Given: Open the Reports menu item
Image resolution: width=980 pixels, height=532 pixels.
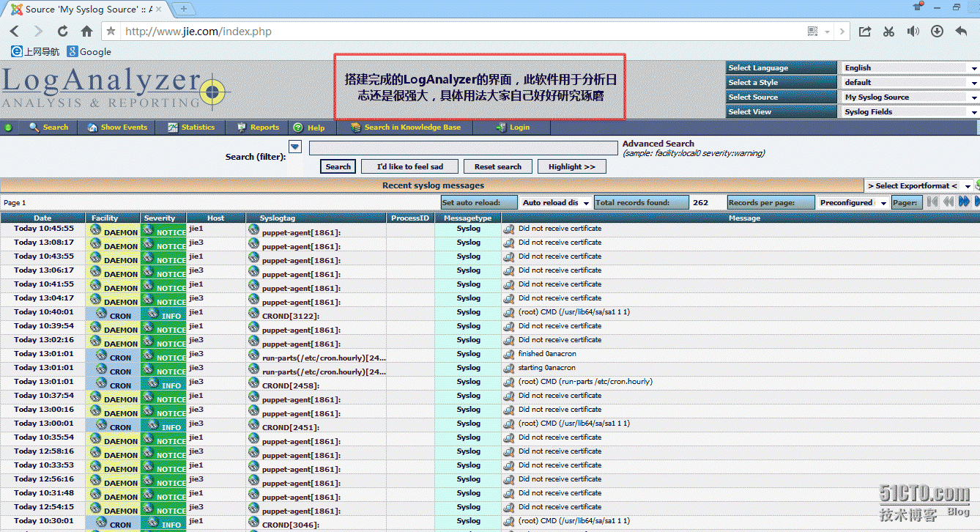Looking at the screenshot, I should tap(258, 128).
